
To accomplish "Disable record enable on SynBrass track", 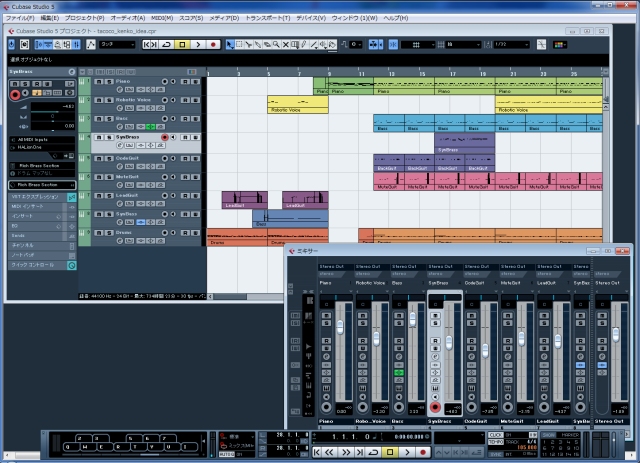I will [x=164, y=137].
